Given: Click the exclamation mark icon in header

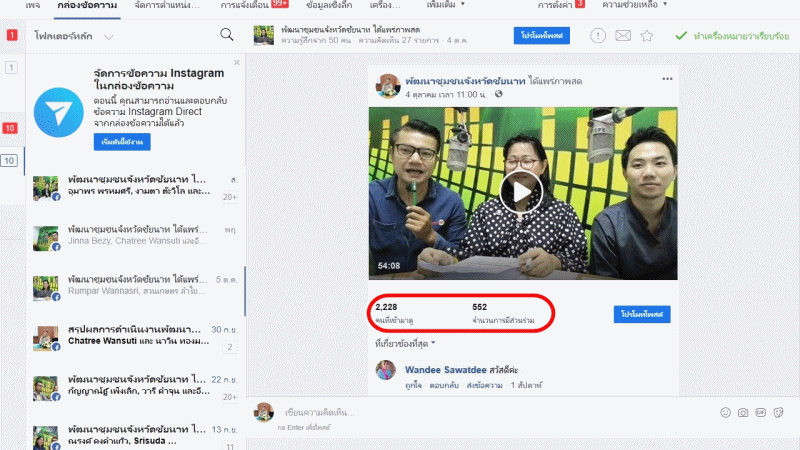Looking at the screenshot, I should pyautogui.click(x=598, y=36).
